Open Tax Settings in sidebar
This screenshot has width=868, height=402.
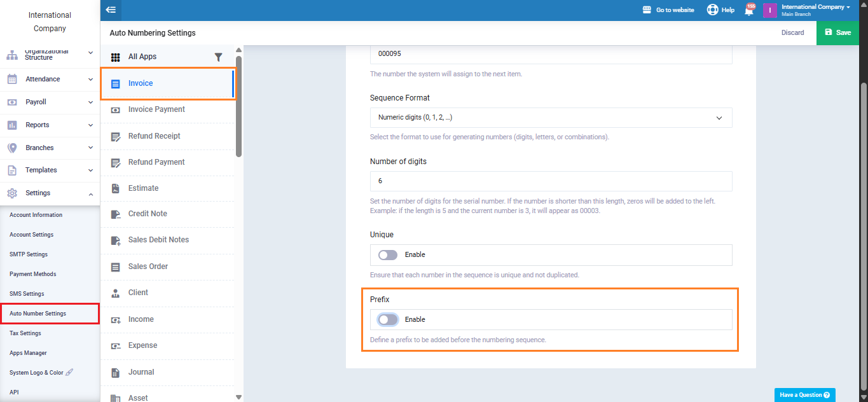[x=25, y=333]
